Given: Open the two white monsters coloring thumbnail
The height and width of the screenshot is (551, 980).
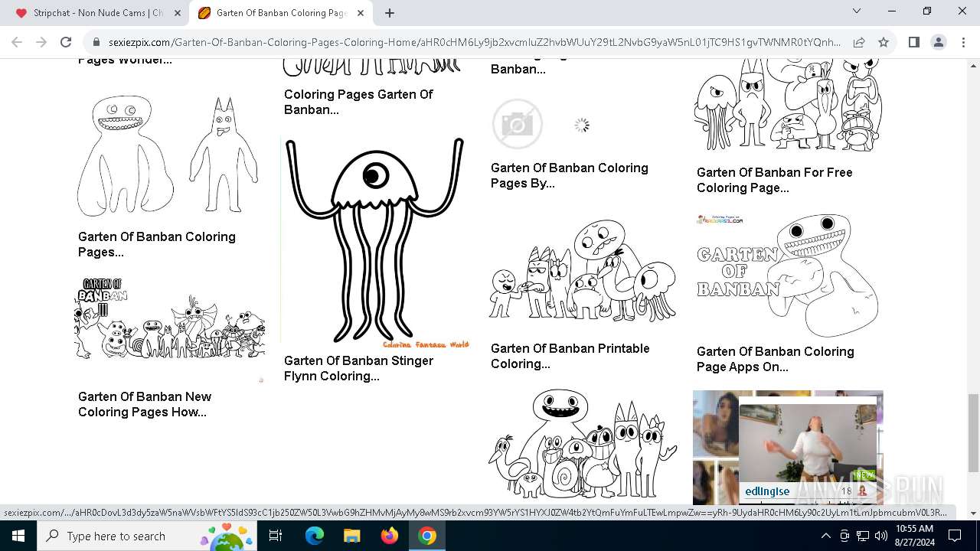Looking at the screenshot, I should [x=169, y=155].
